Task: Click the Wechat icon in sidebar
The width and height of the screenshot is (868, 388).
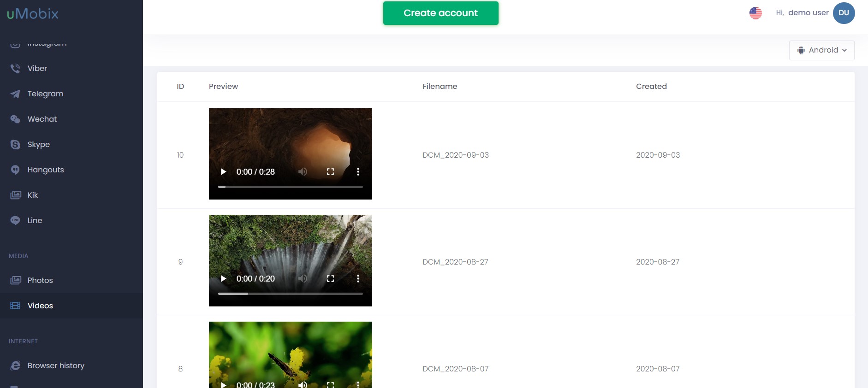Action: click(x=15, y=119)
